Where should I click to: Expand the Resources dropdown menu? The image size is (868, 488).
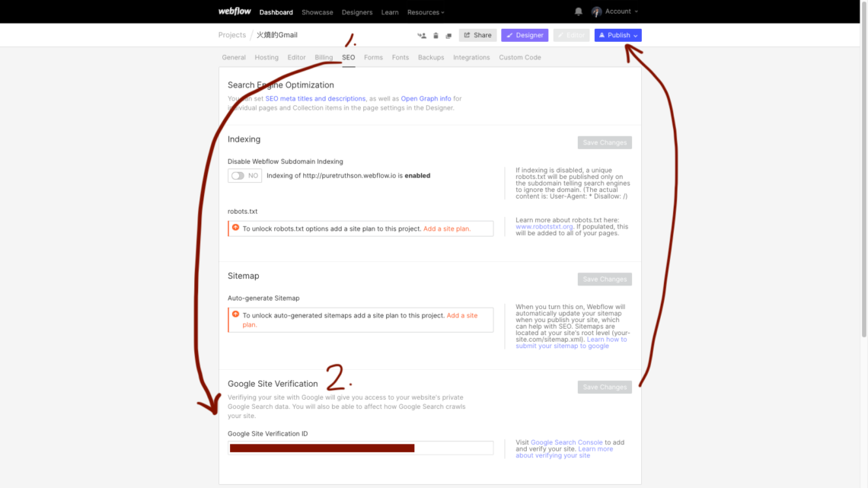click(426, 12)
